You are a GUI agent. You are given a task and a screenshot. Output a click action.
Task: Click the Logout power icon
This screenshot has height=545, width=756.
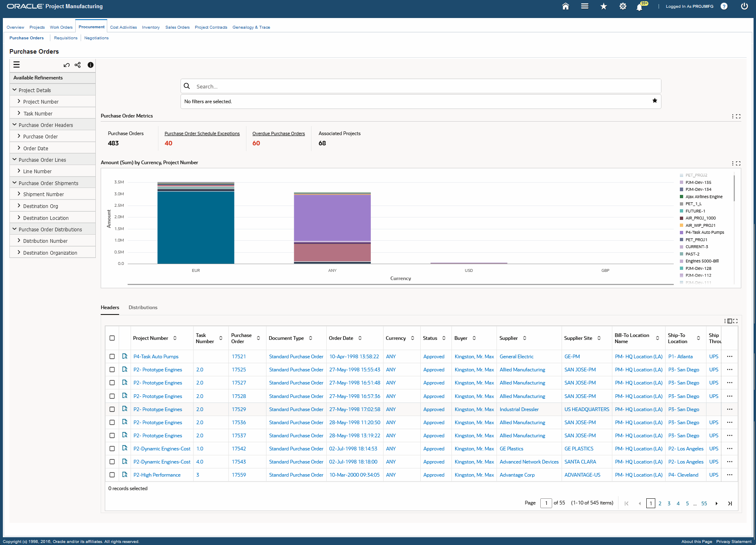pos(744,6)
